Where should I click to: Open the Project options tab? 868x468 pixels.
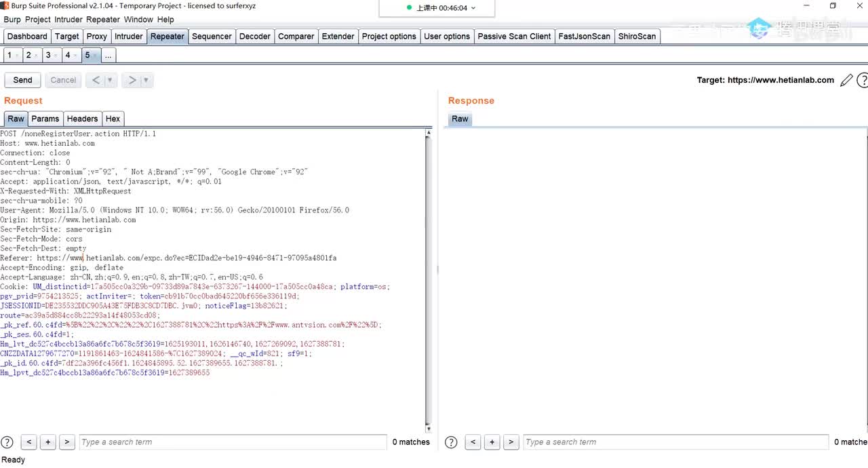pos(389,37)
